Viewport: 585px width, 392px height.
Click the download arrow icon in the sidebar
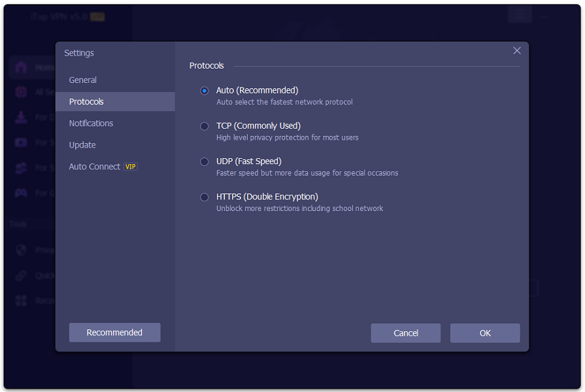coord(22,118)
